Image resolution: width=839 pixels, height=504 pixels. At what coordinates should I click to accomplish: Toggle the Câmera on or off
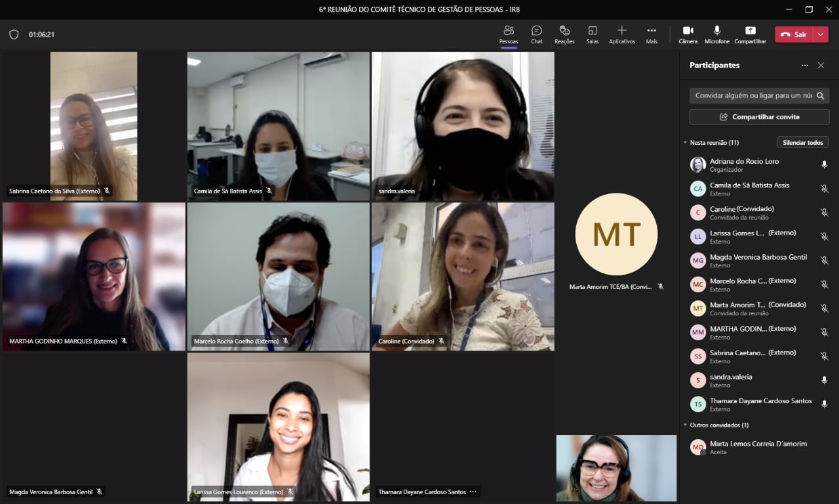tap(688, 35)
